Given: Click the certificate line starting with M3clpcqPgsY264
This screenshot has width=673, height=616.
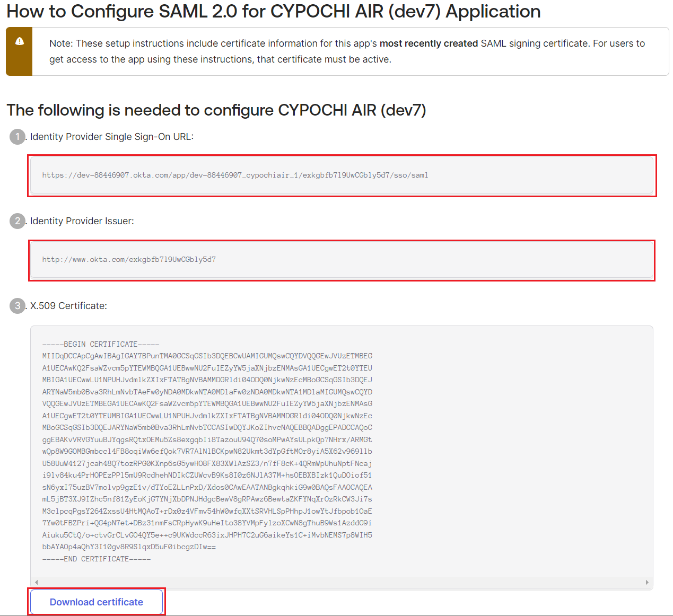Looking at the screenshot, I should tap(207, 511).
